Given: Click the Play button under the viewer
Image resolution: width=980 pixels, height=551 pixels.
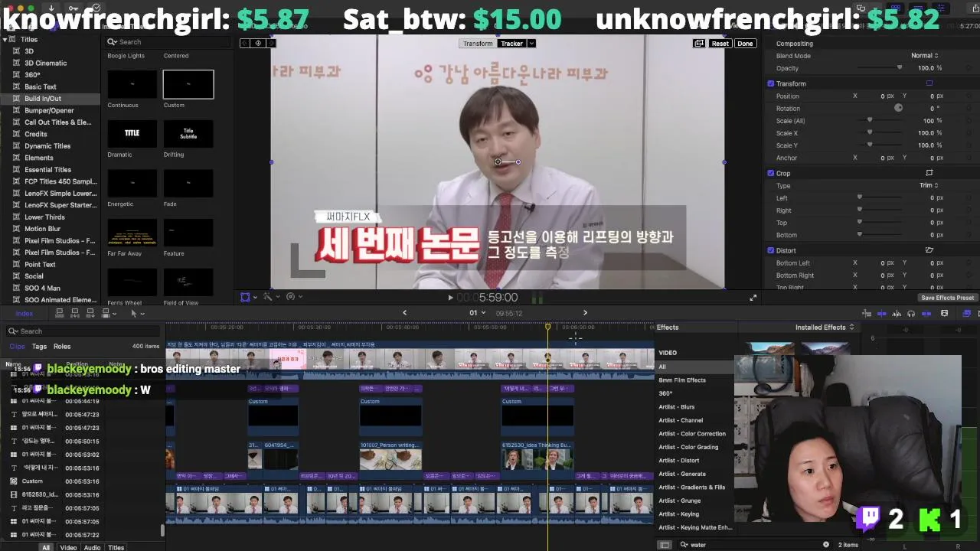Looking at the screenshot, I should 450,298.
